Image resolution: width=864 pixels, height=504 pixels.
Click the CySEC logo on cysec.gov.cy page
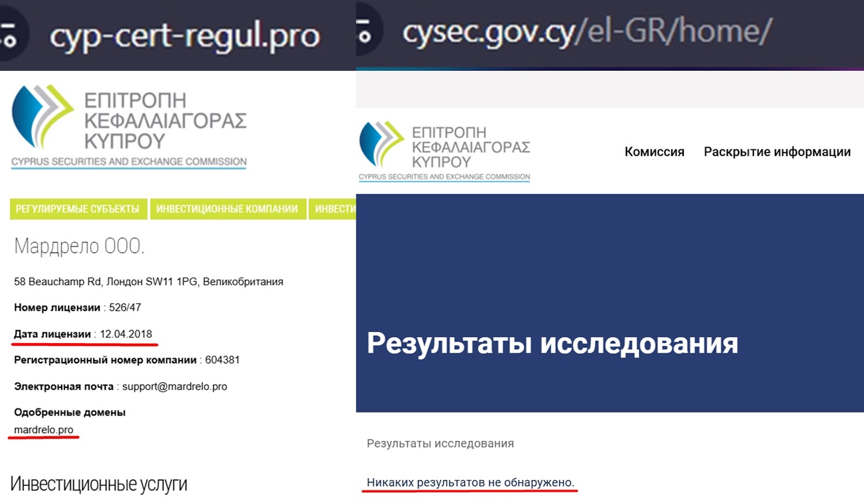(x=444, y=151)
